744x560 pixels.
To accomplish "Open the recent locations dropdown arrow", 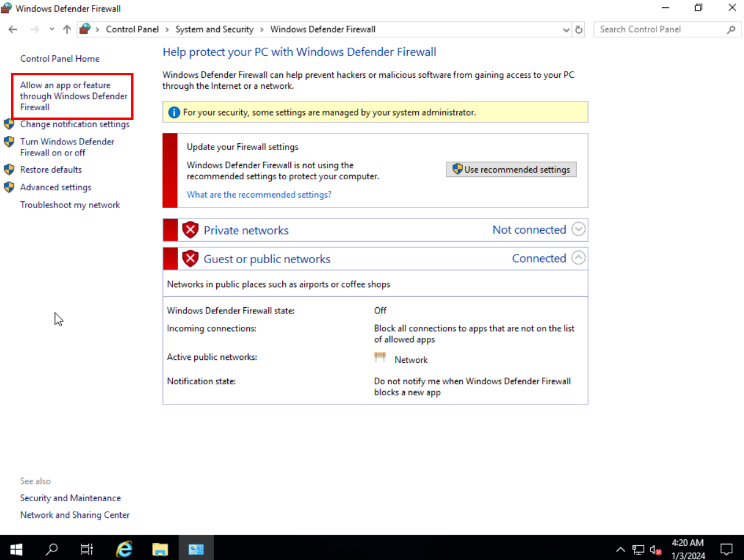I will click(51, 29).
